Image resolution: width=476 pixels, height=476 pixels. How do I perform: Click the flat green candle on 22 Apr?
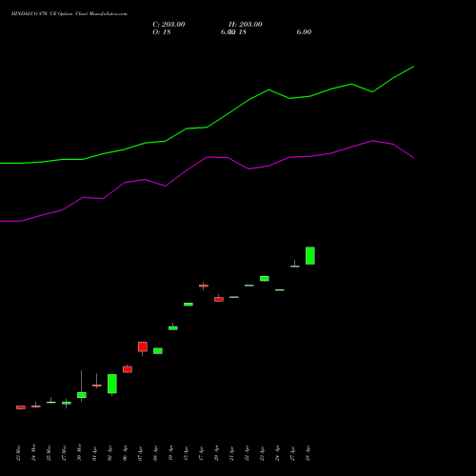[249, 286]
